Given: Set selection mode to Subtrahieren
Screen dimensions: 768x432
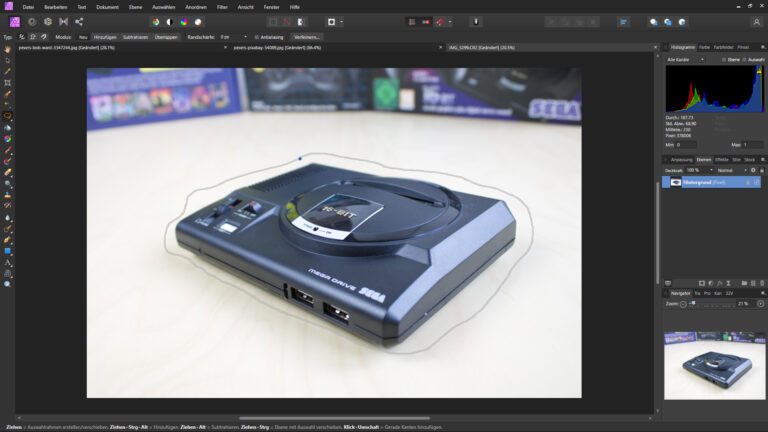Looking at the screenshot, I should [135, 37].
